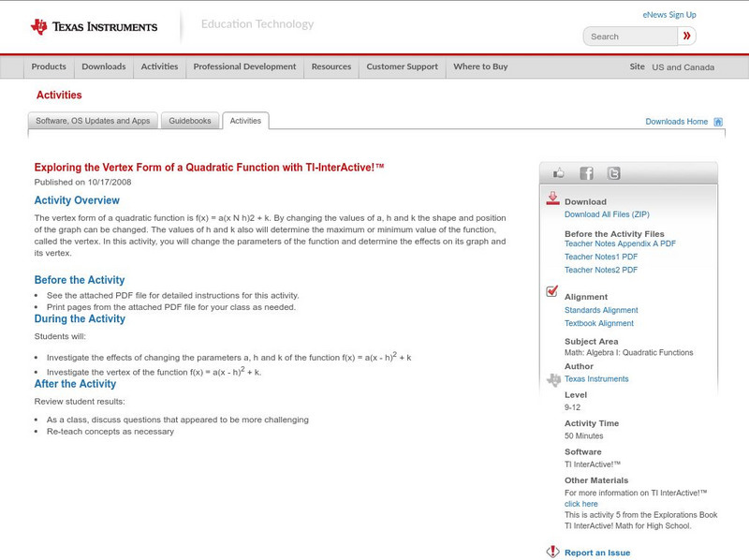
Task: Click the Education Technology header text
Action: [x=257, y=24]
